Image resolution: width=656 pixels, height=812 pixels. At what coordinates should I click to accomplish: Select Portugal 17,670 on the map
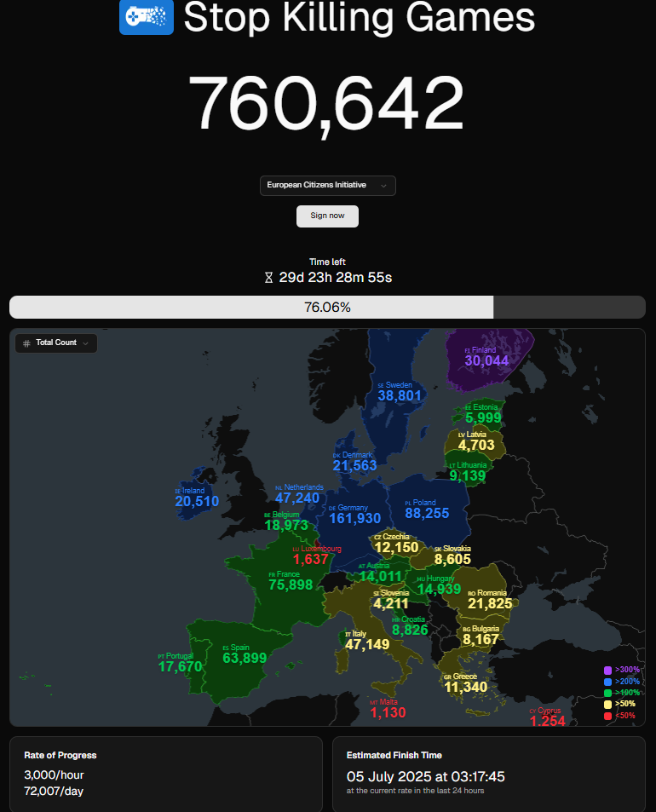pyautogui.click(x=180, y=662)
